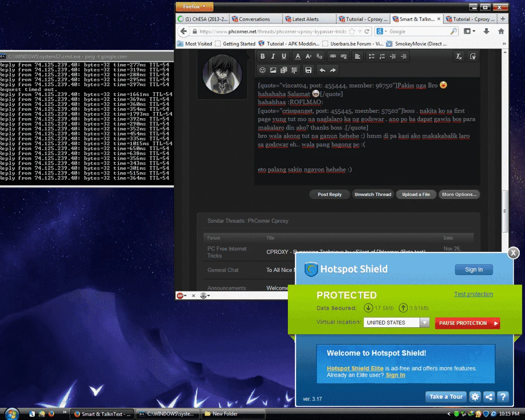Open the font size option in the editor
Image resolution: width=525 pixels, height=420 pixels.
tap(308, 56)
